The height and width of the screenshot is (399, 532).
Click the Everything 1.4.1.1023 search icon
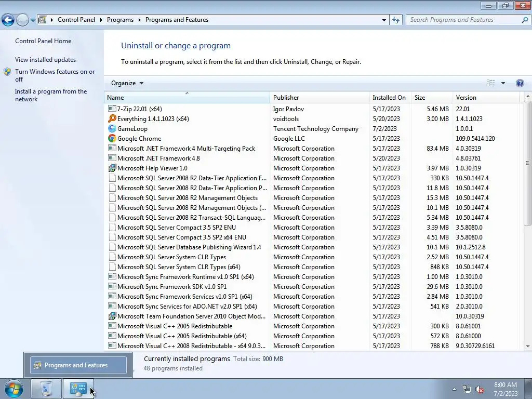click(x=112, y=118)
